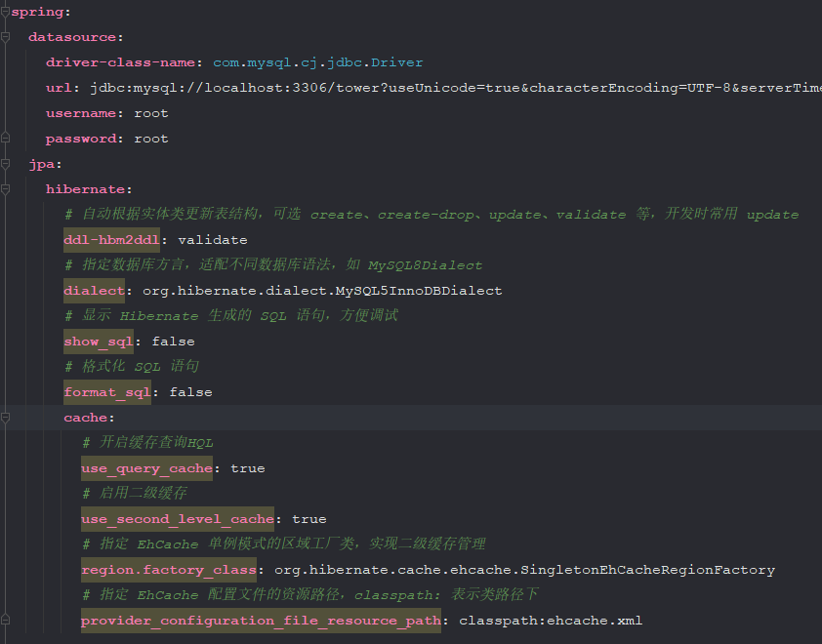Click the comment mentioning create-drop options
822x644 pixels.
(x=432, y=214)
